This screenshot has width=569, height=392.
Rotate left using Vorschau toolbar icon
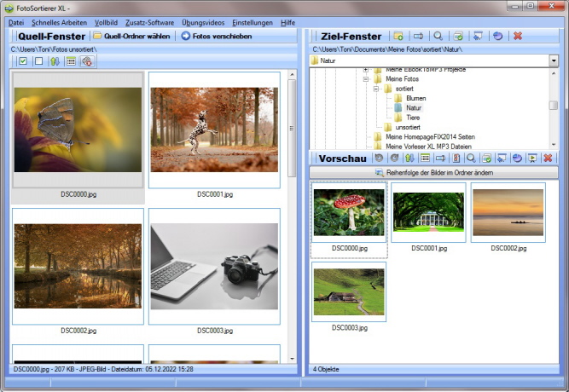pyautogui.click(x=380, y=159)
